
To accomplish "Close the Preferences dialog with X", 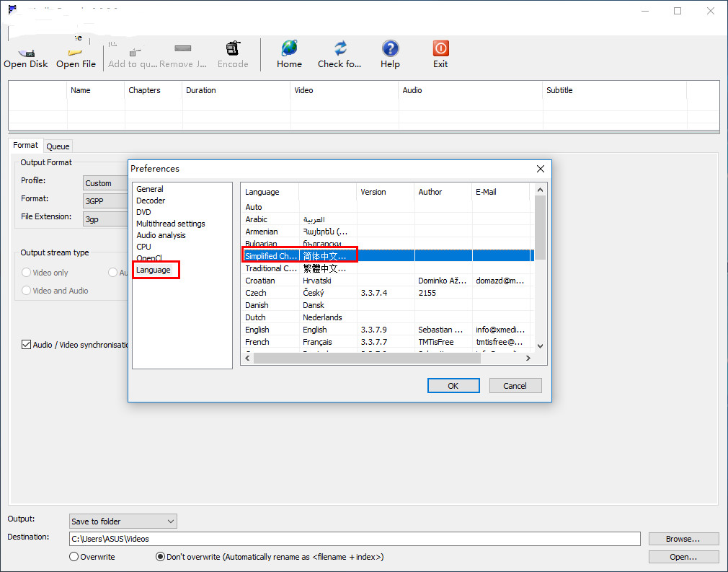I will click(x=541, y=169).
